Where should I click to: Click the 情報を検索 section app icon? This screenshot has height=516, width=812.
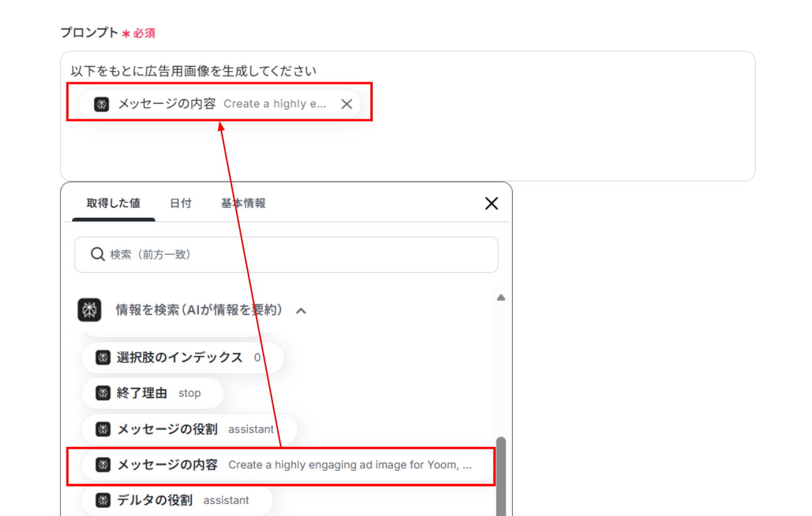click(90, 310)
